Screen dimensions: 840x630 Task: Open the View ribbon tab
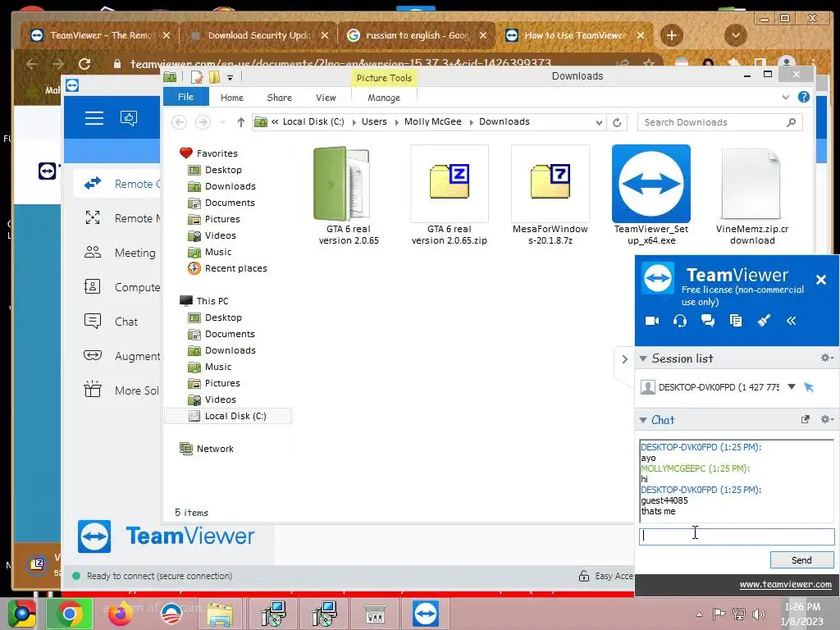click(x=326, y=98)
